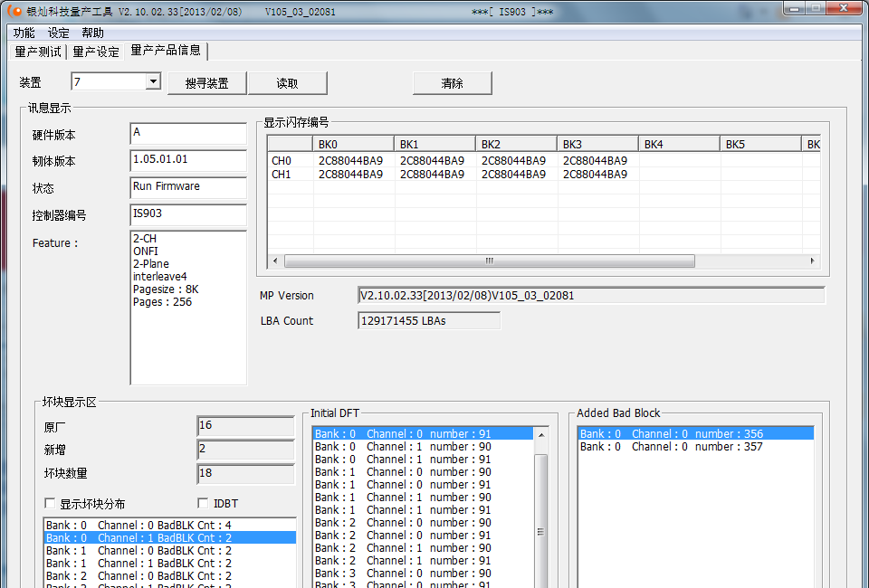Image resolution: width=869 pixels, height=588 pixels.
Task: Click the 状态 field Run Firmware
Action: coord(188,187)
